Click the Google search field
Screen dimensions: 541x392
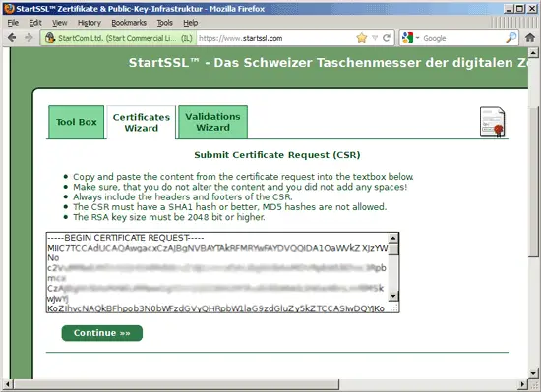[462, 38]
